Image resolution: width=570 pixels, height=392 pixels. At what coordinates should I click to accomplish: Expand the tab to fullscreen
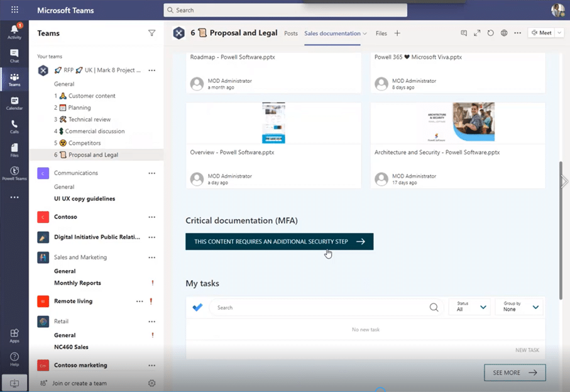pyautogui.click(x=477, y=33)
